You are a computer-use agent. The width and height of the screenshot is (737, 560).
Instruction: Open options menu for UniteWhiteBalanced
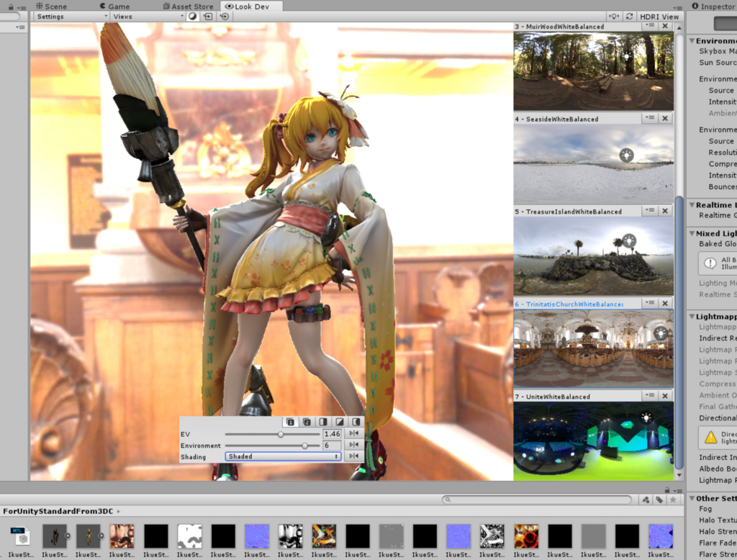click(x=650, y=396)
